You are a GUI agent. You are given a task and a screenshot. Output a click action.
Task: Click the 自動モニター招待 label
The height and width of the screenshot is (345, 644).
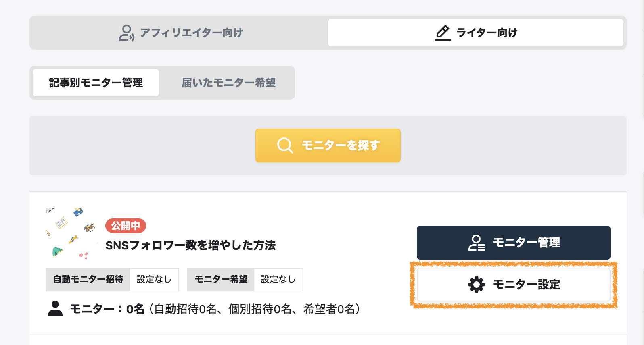(x=87, y=279)
